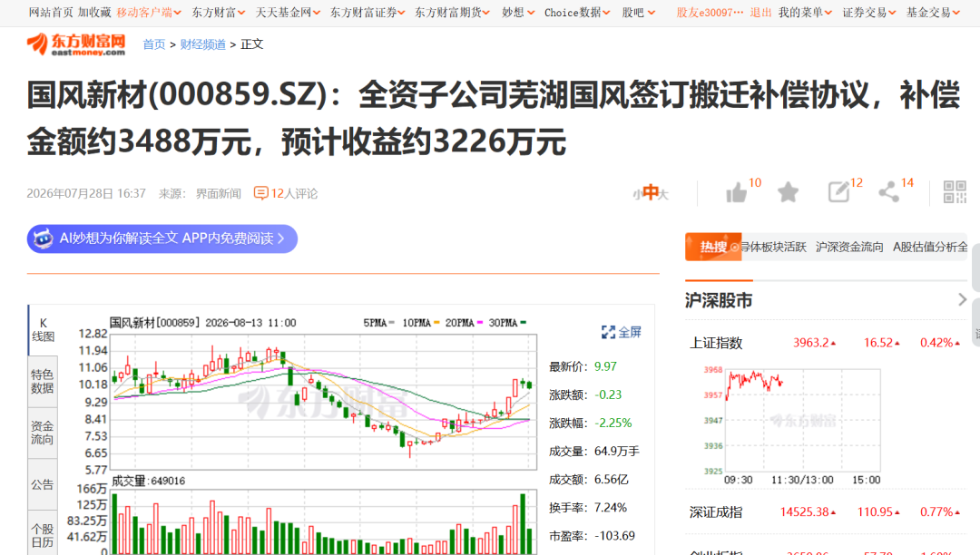Navigate to 财经频道 breadcrumb
This screenshot has width=980, height=555.
coord(202,44)
